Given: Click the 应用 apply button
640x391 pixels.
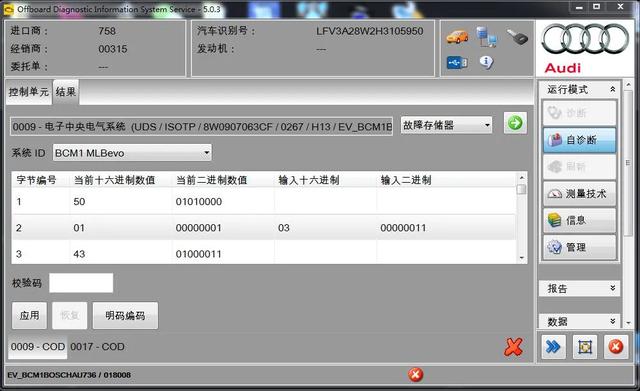Looking at the screenshot, I should point(29,315).
